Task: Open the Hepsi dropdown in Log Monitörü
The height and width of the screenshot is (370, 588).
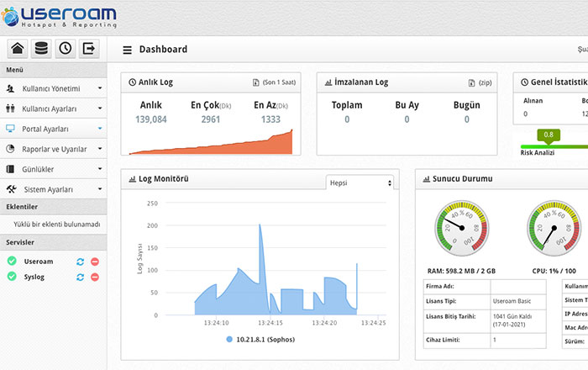Action: pos(360,182)
